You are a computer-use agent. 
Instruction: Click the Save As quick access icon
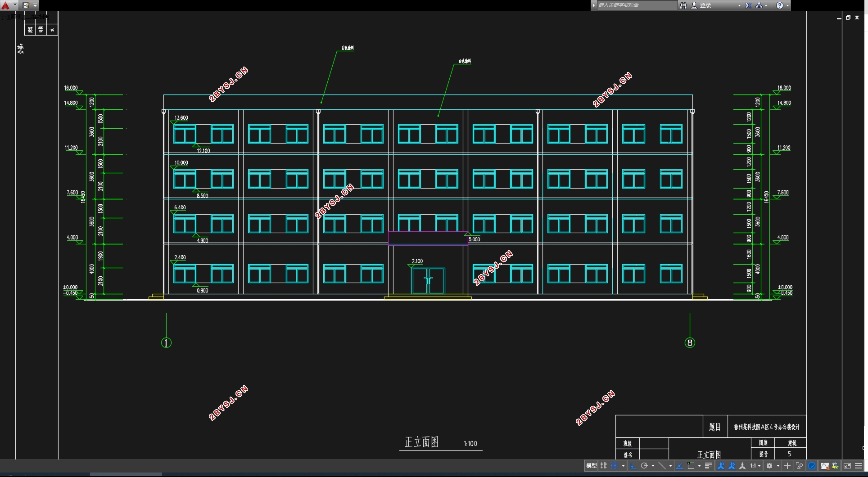[26, 5]
